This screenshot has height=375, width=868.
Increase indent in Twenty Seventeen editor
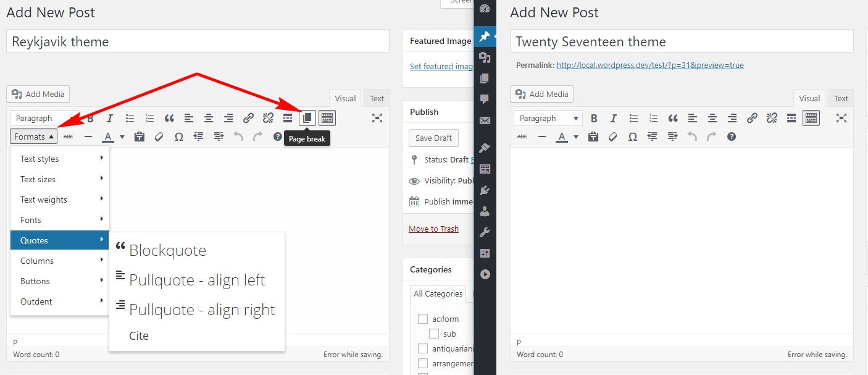pyautogui.click(x=672, y=137)
